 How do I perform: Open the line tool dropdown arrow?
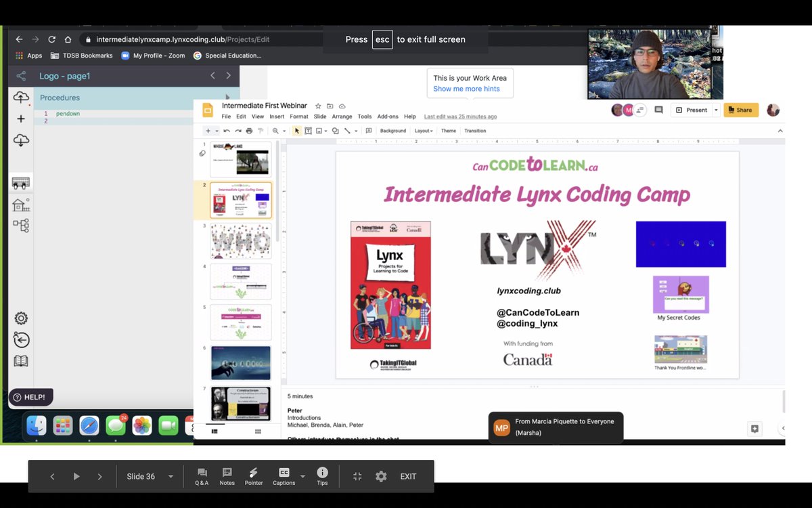point(355,131)
